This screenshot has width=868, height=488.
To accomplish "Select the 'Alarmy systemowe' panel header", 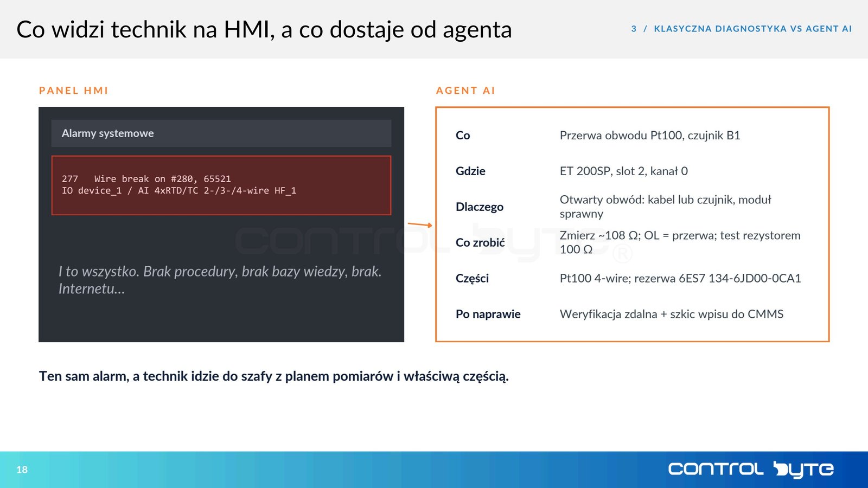I will tap(221, 133).
